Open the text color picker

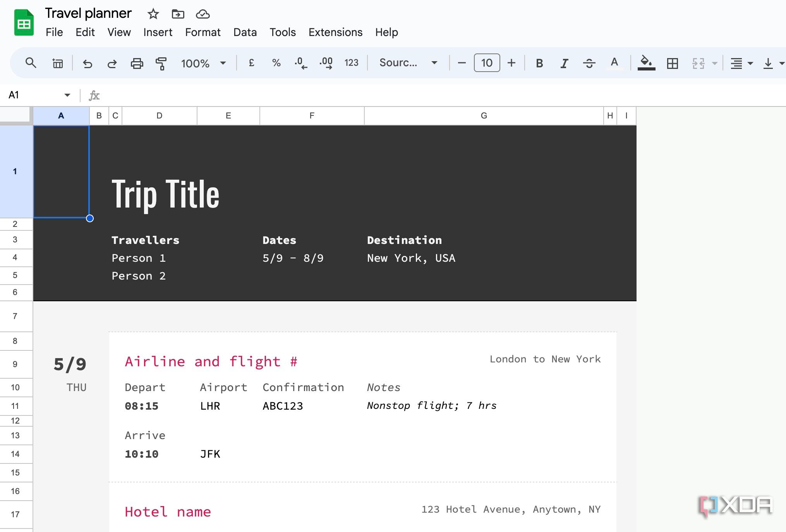(x=614, y=63)
